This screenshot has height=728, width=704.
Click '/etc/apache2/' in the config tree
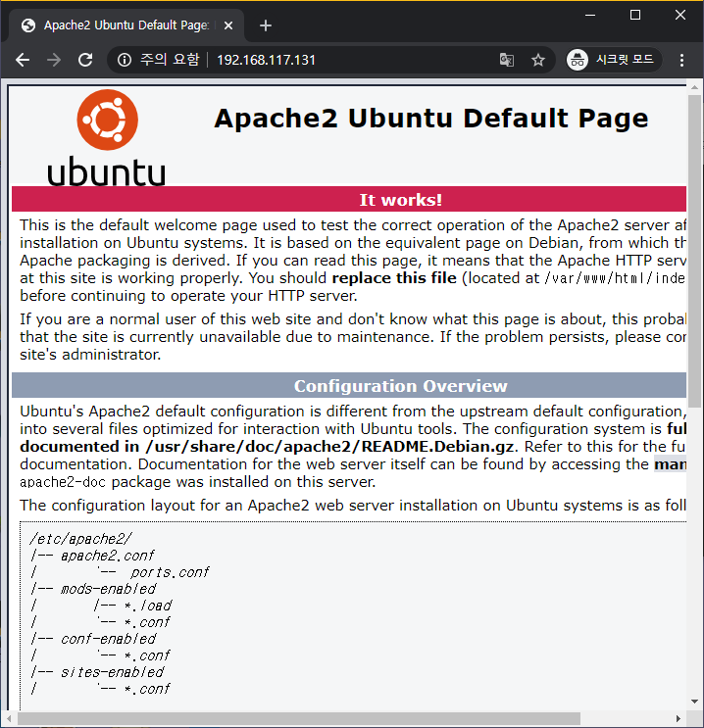(80, 539)
